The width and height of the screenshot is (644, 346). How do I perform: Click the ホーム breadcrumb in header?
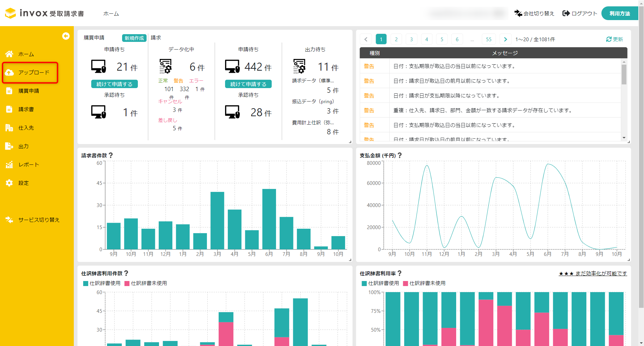[x=111, y=13]
